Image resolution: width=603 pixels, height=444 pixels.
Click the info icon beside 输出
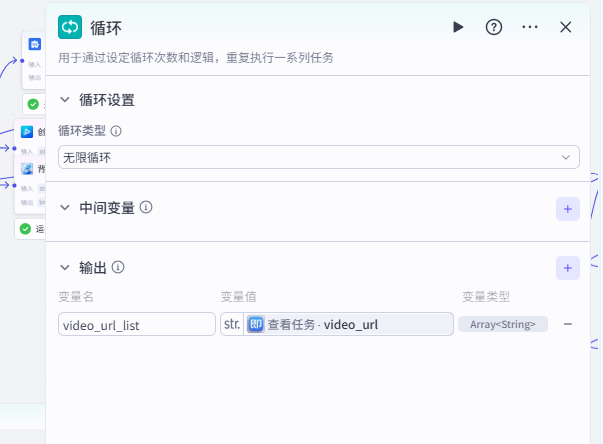click(118, 267)
